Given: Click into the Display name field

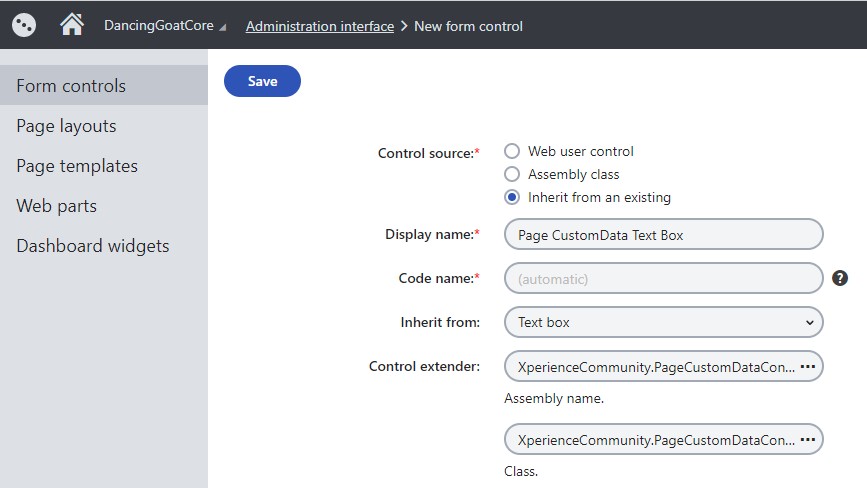Looking at the screenshot, I should 664,235.
